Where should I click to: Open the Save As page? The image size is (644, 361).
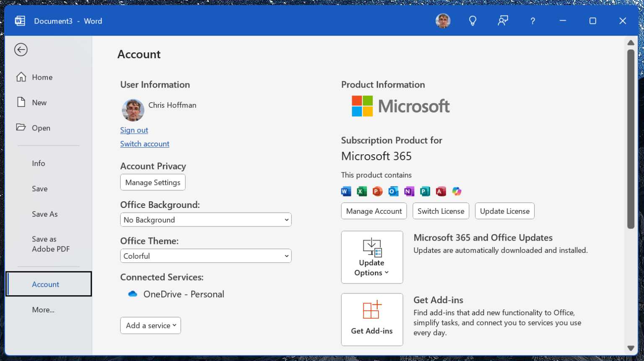pos(44,214)
